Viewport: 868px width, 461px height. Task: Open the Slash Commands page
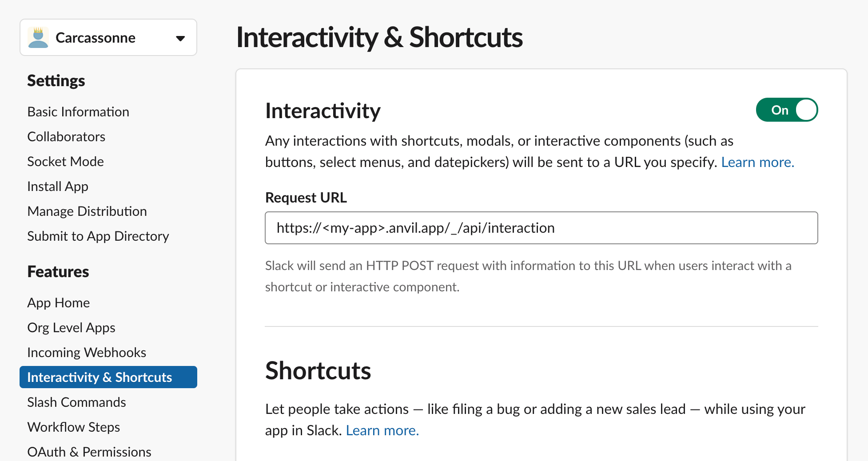pos(76,402)
